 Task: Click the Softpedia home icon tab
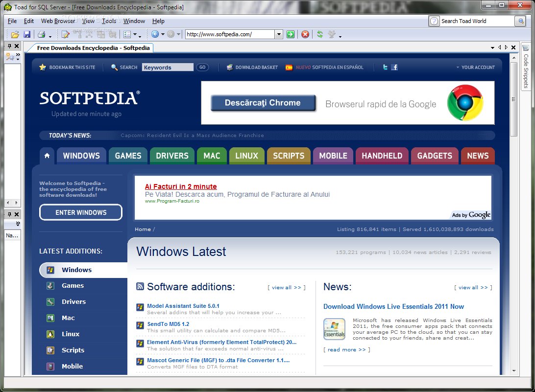tap(47, 156)
